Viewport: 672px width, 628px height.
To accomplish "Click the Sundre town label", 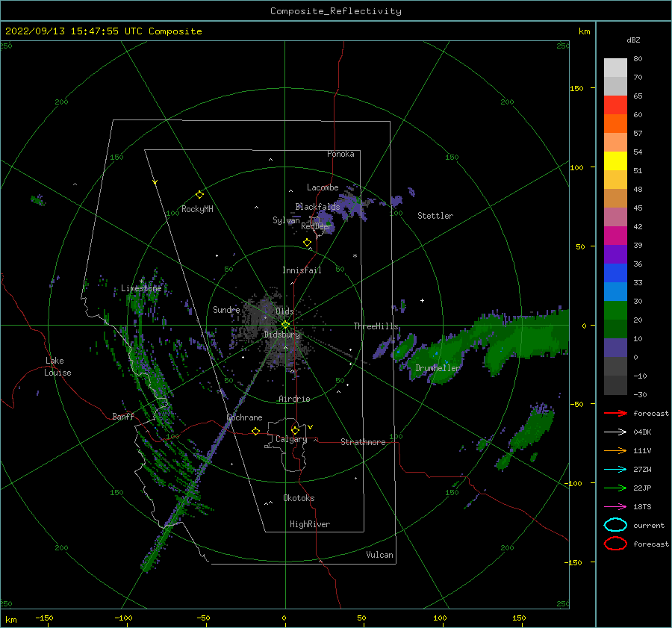I will pyautogui.click(x=226, y=310).
